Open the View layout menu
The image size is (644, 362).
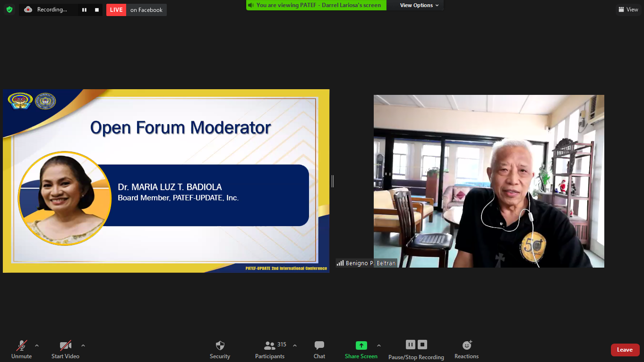[628, 9]
